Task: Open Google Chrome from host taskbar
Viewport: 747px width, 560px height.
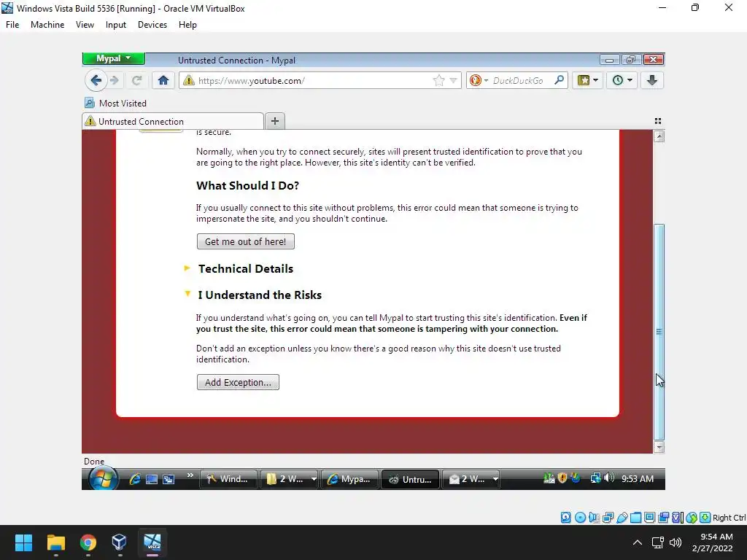Action: coord(88,542)
